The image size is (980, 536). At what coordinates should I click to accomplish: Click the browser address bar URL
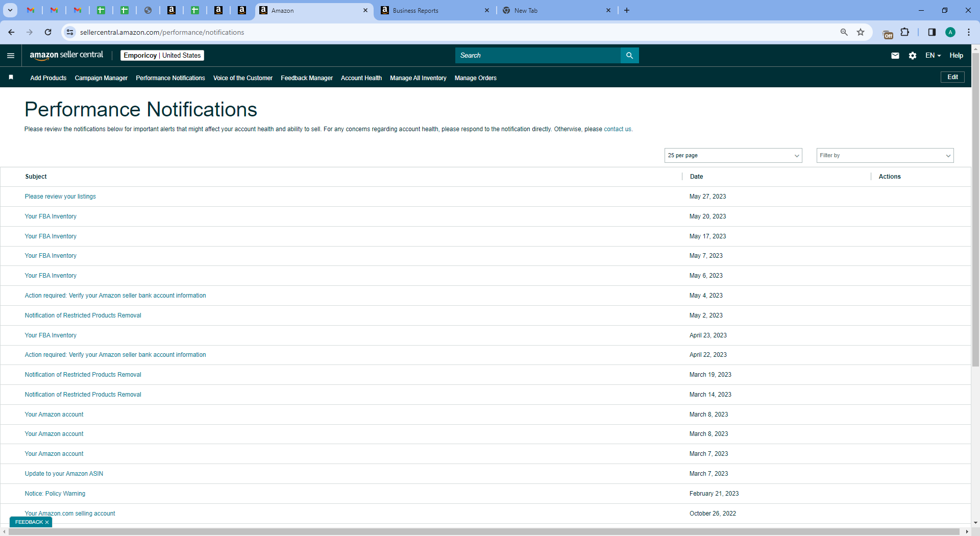(x=162, y=32)
